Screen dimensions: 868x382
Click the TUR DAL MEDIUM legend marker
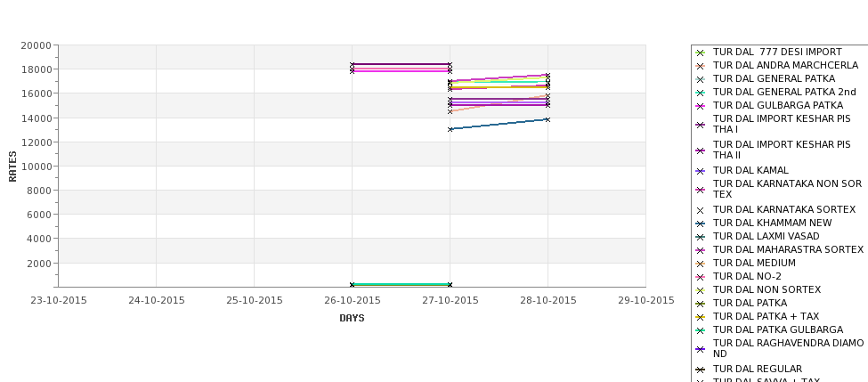click(700, 264)
